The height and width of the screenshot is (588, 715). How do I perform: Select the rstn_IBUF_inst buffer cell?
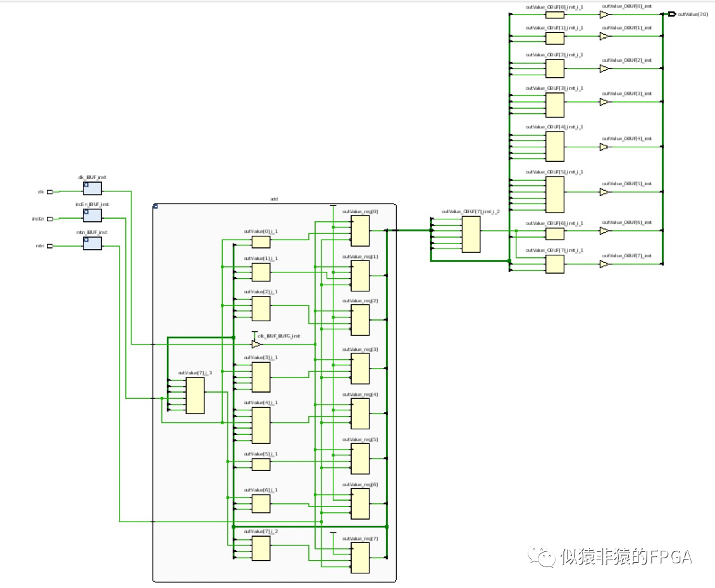point(91,243)
